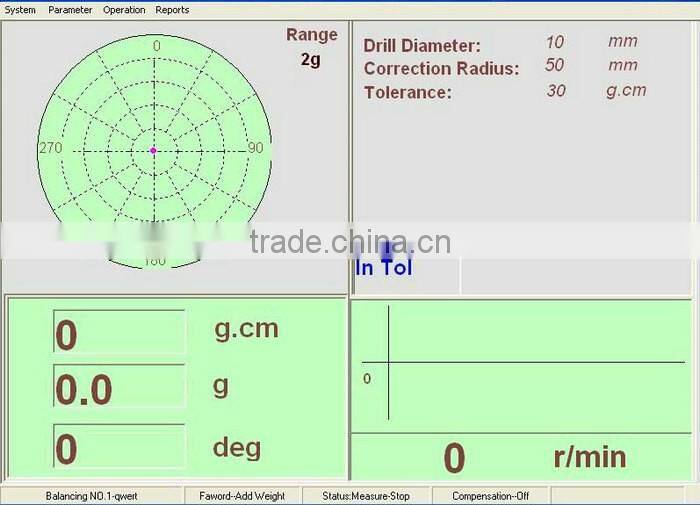Image resolution: width=700 pixels, height=505 pixels.
Task: Open the Reports menu
Action: point(172,10)
